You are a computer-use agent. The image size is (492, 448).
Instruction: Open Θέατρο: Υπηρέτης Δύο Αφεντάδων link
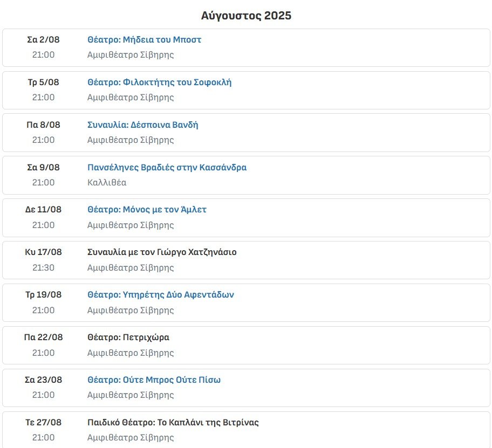(160, 295)
